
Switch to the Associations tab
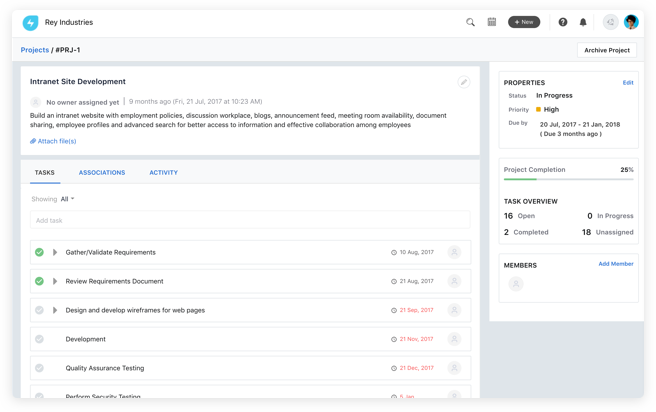[x=102, y=173]
